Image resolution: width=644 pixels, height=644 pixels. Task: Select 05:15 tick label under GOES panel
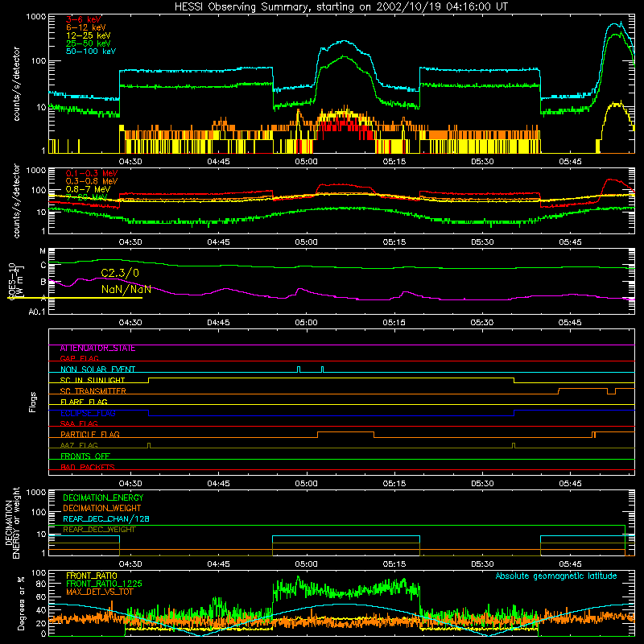pos(394,323)
